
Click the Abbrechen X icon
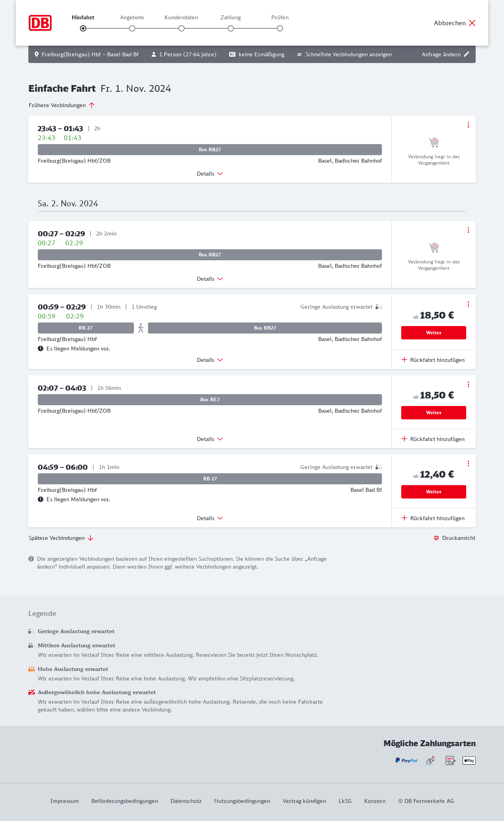472,23
